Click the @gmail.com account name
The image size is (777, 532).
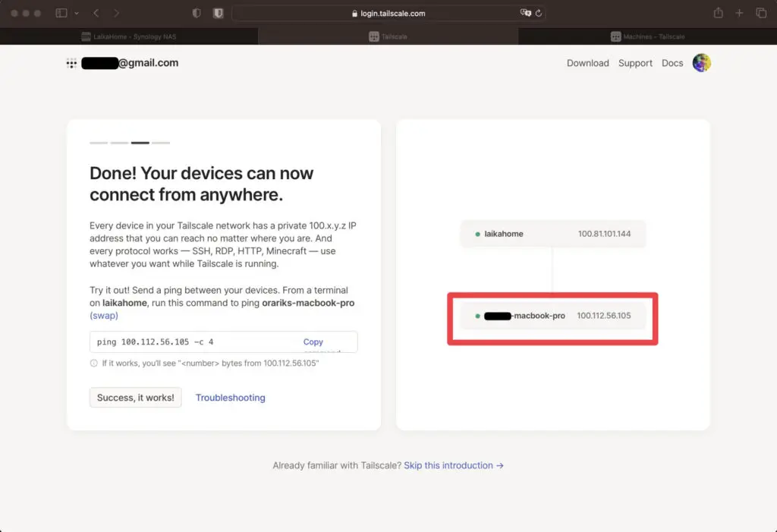[x=130, y=63]
